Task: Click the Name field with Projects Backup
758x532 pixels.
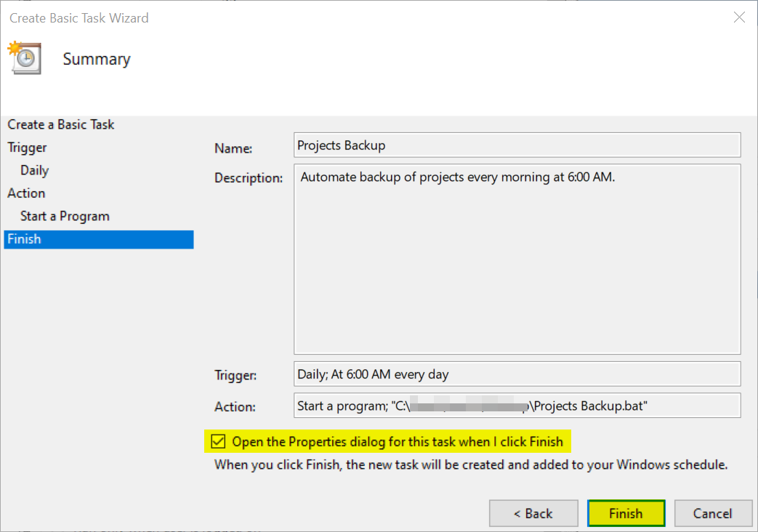Action: (517, 145)
